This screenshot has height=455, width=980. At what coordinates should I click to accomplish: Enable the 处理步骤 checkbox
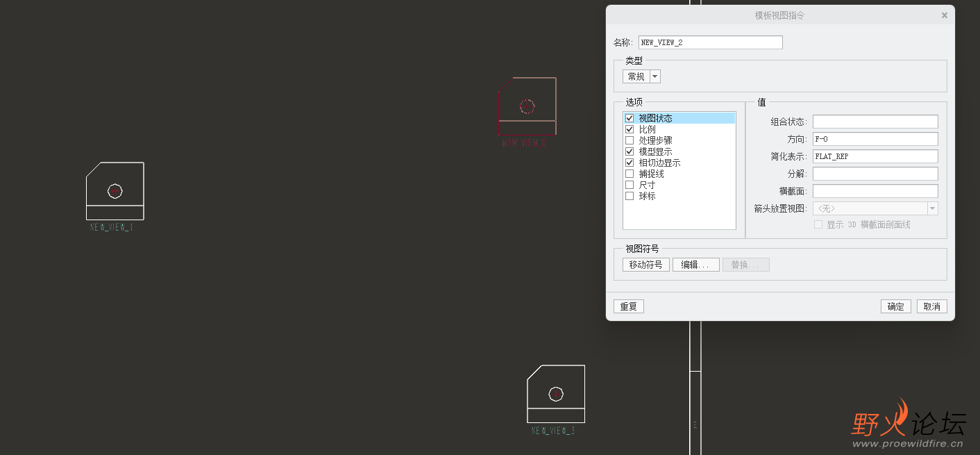click(x=630, y=140)
